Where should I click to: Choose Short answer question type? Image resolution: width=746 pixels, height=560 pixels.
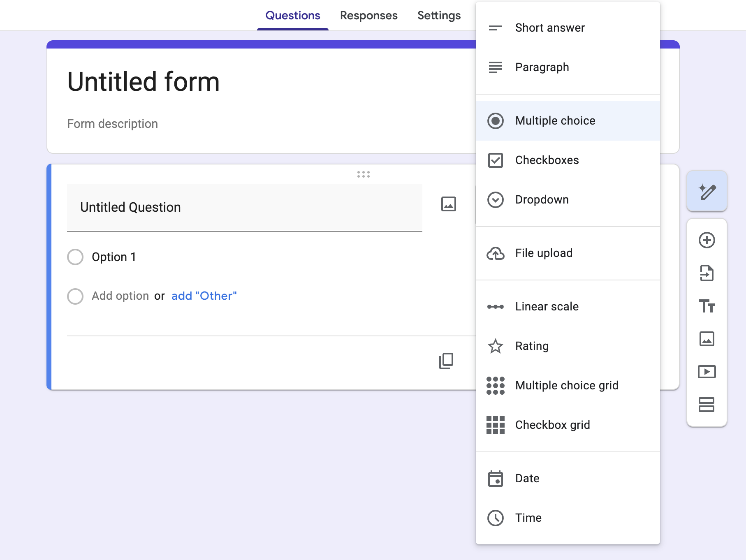click(568, 28)
